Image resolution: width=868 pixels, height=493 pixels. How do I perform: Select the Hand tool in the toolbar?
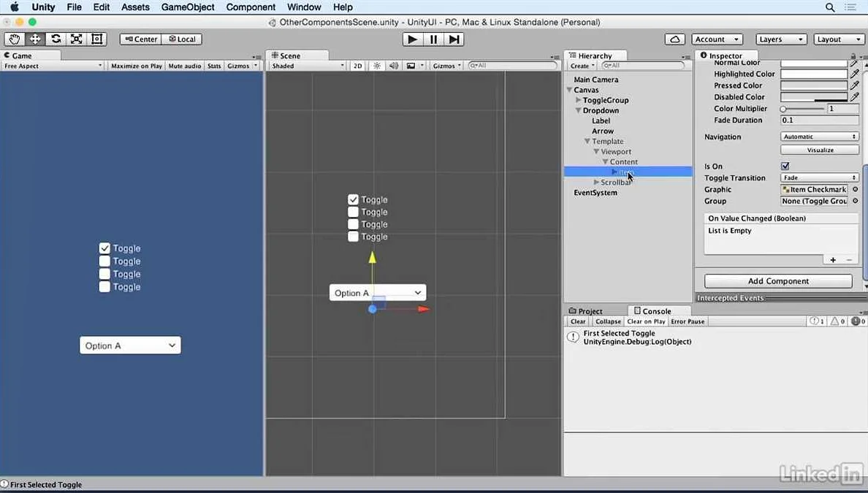coord(13,39)
